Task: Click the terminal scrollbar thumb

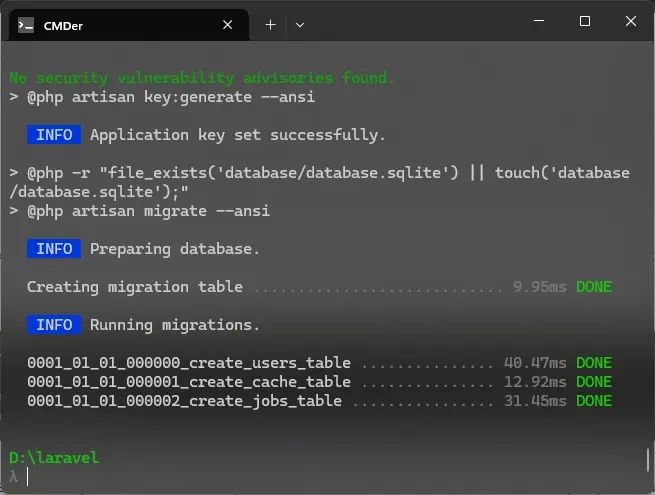Action: [x=648, y=459]
